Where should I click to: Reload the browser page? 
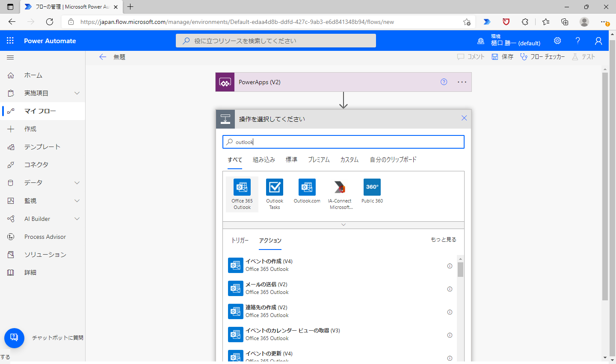(50, 22)
